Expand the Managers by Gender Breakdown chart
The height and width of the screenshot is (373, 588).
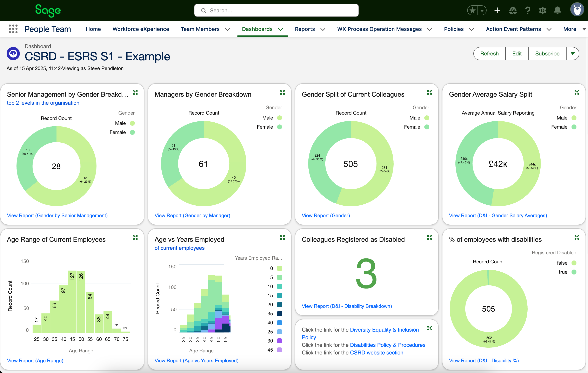(x=282, y=92)
